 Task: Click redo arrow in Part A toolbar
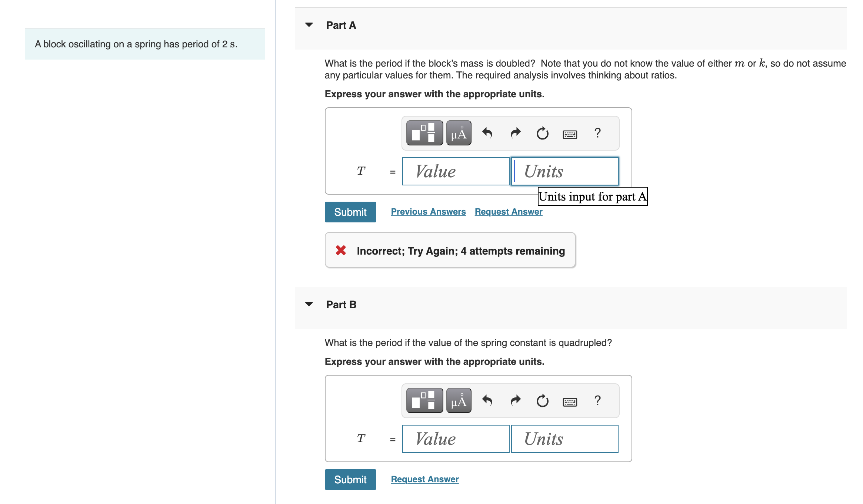coord(515,133)
